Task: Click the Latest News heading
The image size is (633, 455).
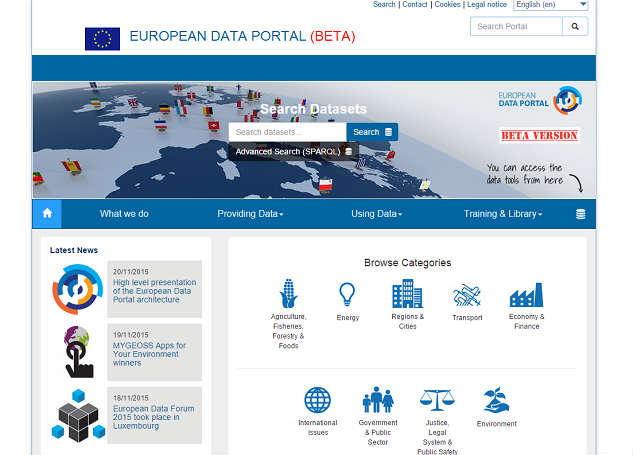Action: (x=73, y=250)
